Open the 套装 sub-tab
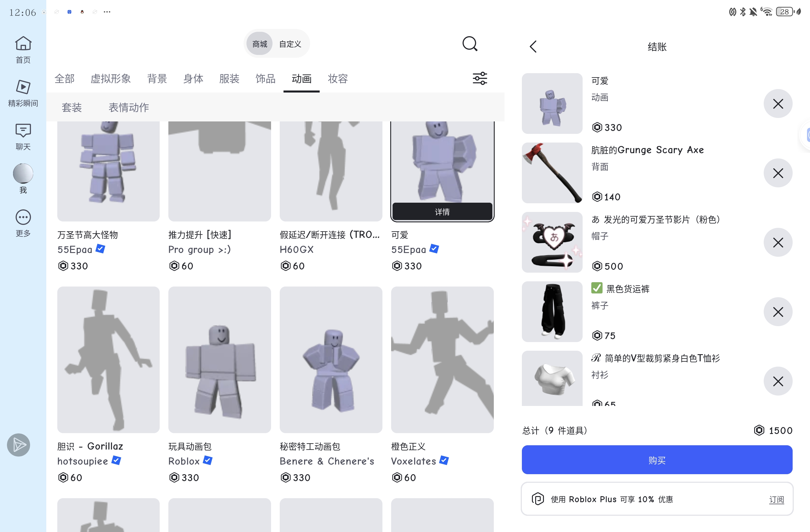The width and height of the screenshot is (810, 532). click(71, 108)
